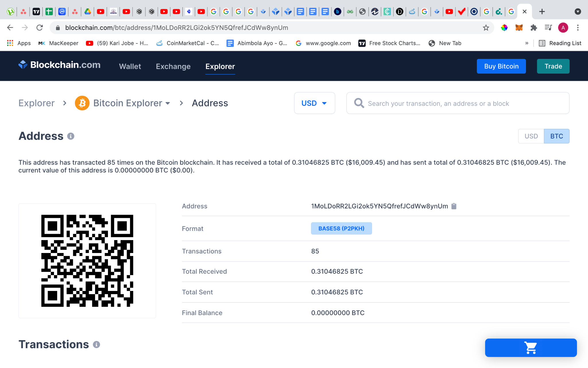Click the Transactions heading info icon
Screen dimensions: 588x368
pyautogui.click(x=96, y=344)
